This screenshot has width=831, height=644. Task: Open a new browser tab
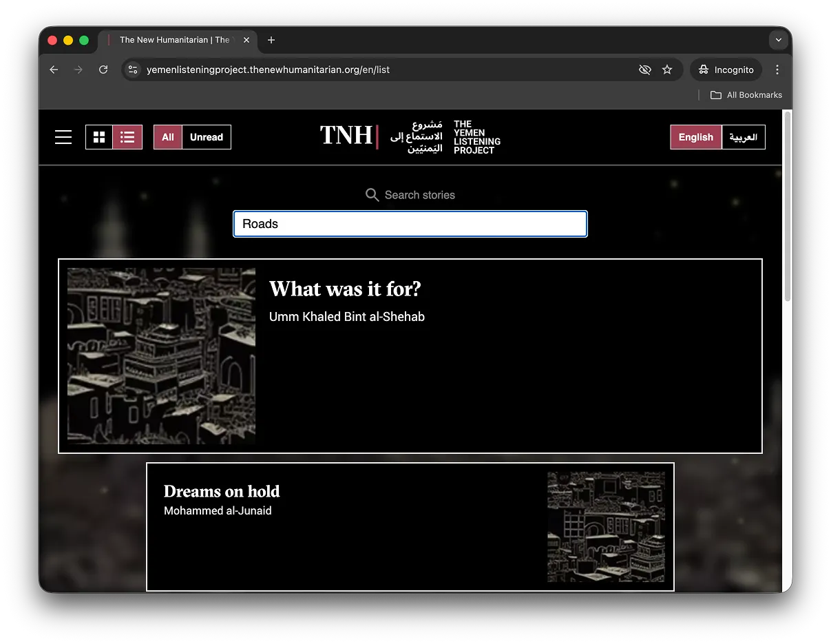(271, 40)
